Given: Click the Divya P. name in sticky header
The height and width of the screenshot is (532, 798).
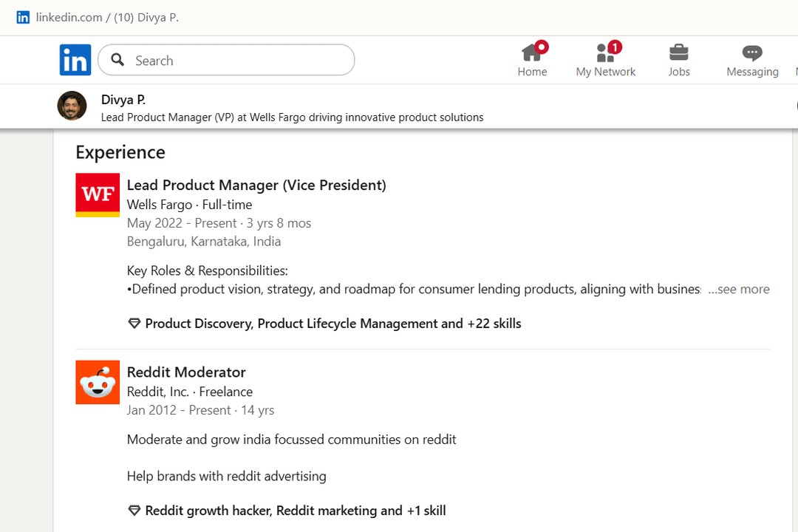Looking at the screenshot, I should [x=123, y=100].
